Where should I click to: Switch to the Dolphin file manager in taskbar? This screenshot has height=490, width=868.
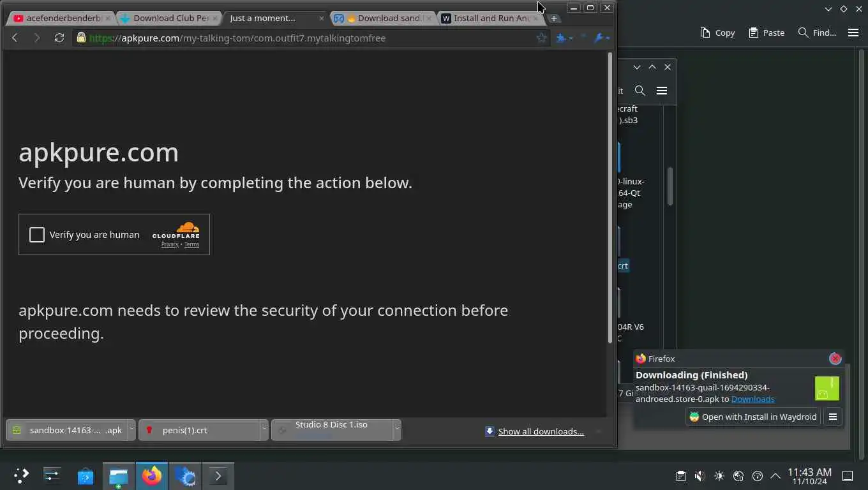(119, 475)
